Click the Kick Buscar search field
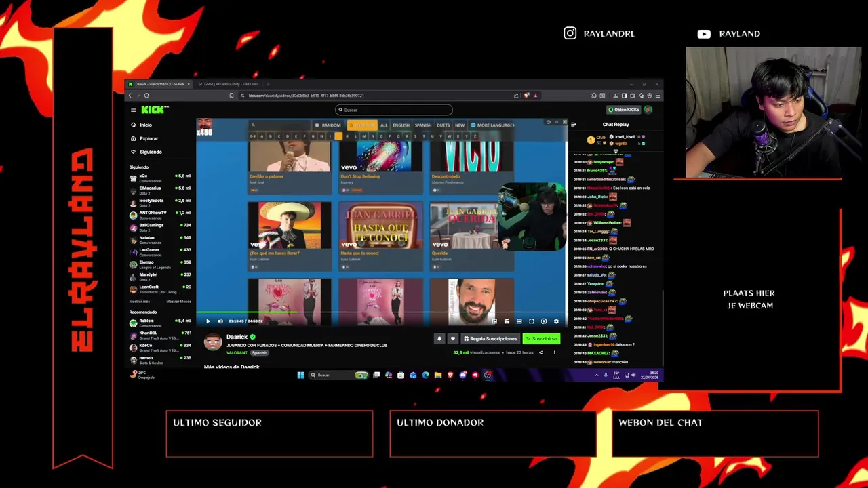 [x=394, y=110]
